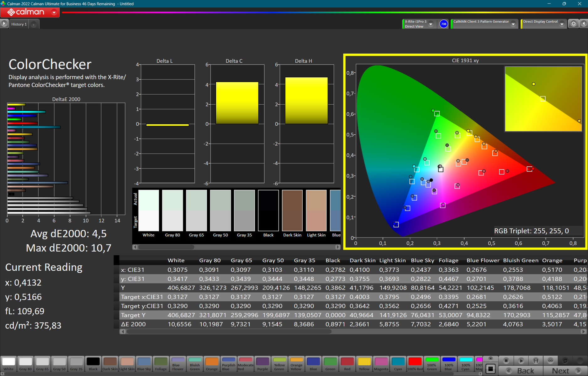Collapse the right side panel arrow
588x376 pixels.
tap(584, 24)
